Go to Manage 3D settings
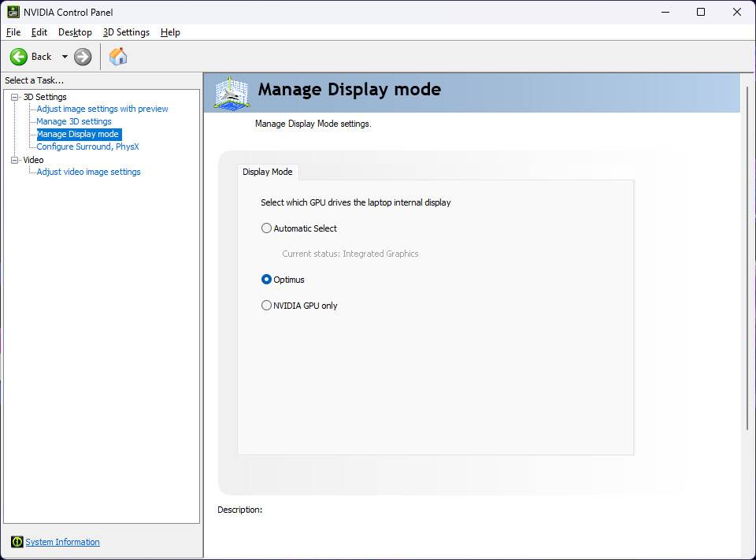The image size is (756, 560). pos(74,121)
